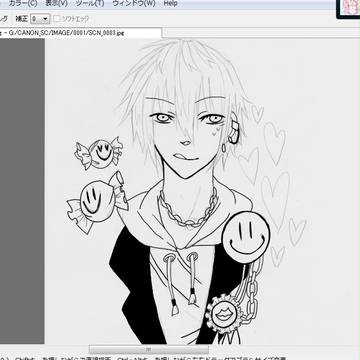Select the SCN_0003.jpg canvas tab
The height and width of the screenshot is (360, 360).
pyautogui.click(x=81, y=33)
